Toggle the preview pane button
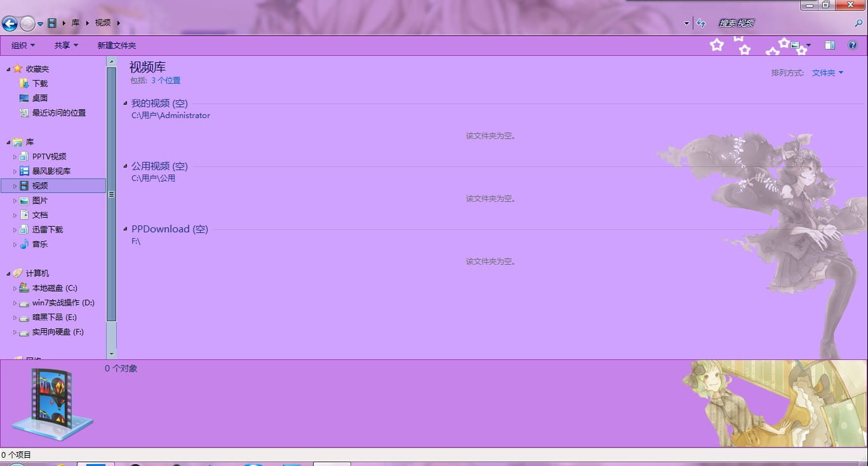The height and width of the screenshot is (466, 868). (x=830, y=45)
